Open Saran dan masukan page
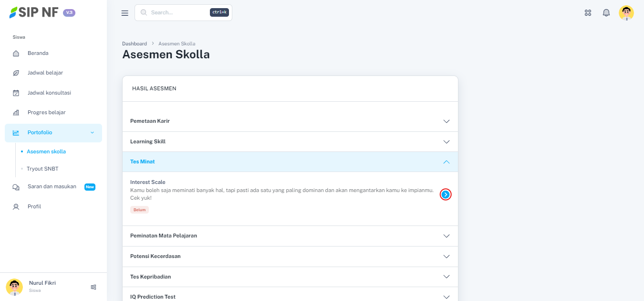This screenshot has width=644, height=301. [52, 187]
